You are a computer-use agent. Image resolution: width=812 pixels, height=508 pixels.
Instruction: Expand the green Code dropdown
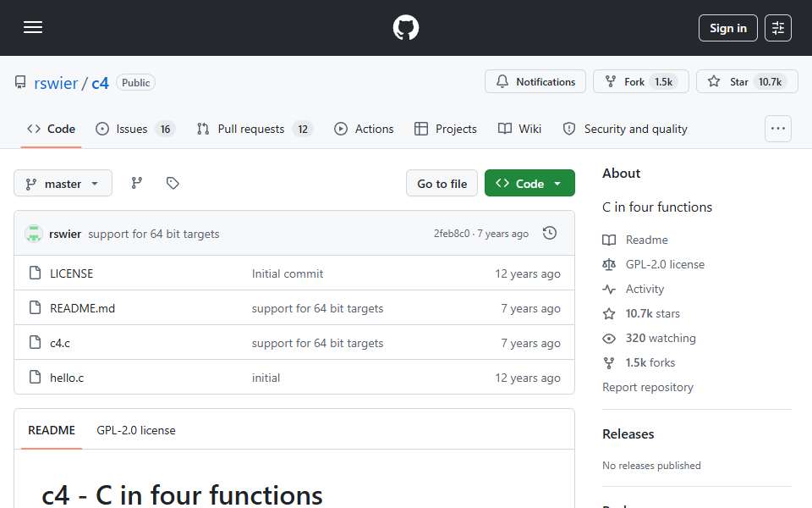click(x=529, y=184)
